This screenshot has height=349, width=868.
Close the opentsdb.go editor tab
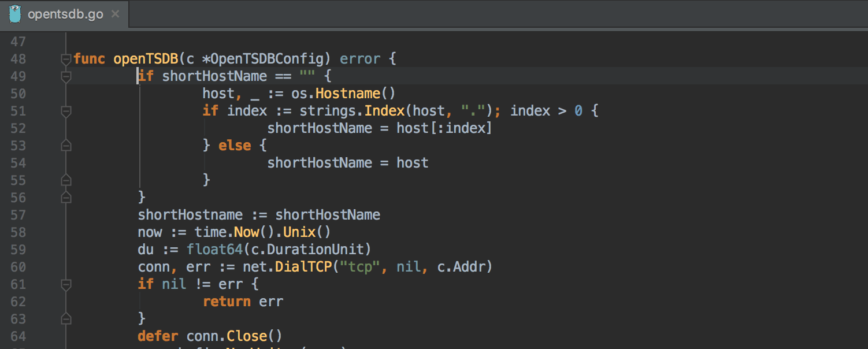[116, 14]
